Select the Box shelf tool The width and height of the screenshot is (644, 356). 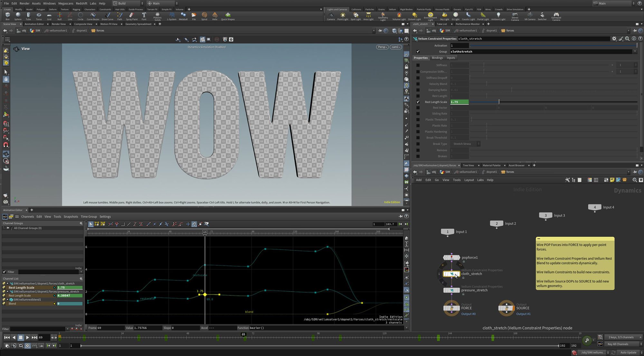[8, 16]
